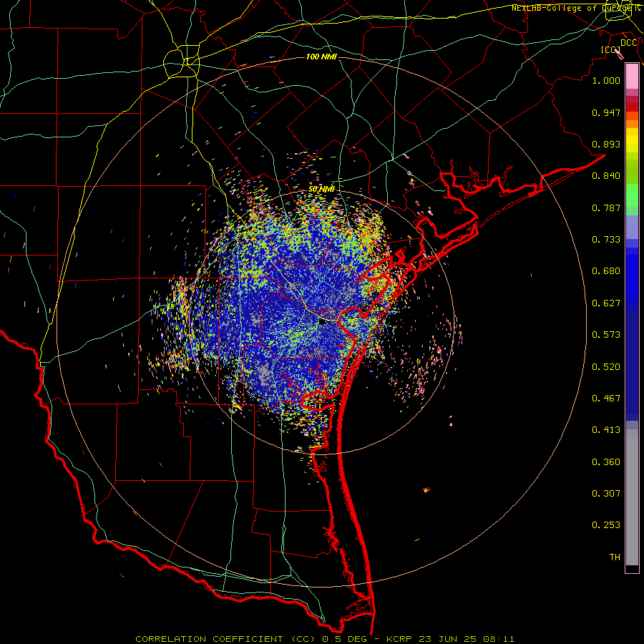Click the 0.947 legend value
The image size is (644, 644).
(606, 112)
